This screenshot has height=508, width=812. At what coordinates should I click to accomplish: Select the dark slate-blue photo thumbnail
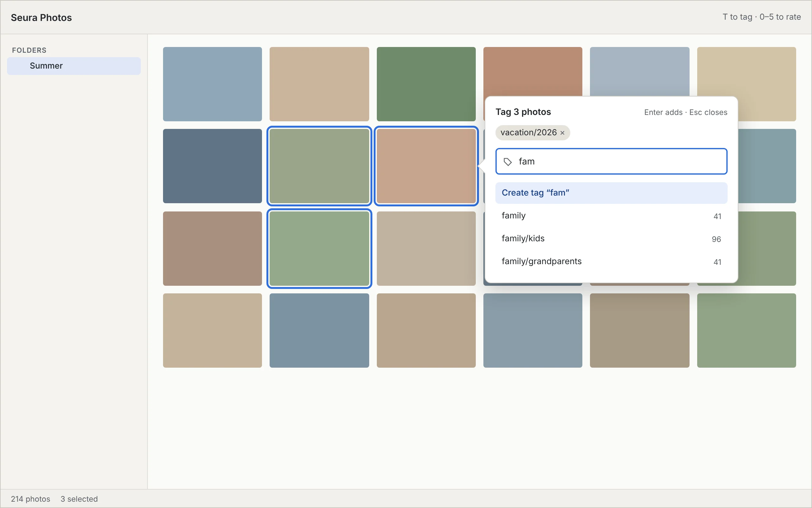[213, 166]
